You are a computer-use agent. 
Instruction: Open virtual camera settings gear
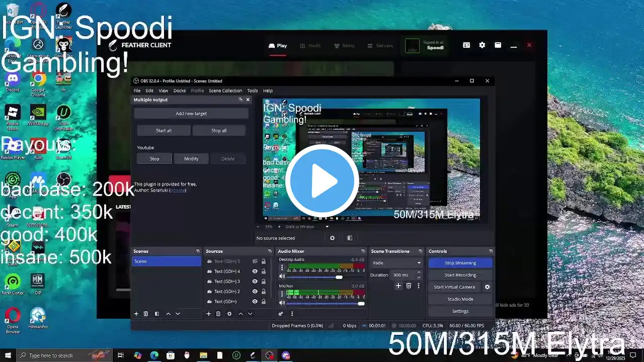pyautogui.click(x=487, y=287)
